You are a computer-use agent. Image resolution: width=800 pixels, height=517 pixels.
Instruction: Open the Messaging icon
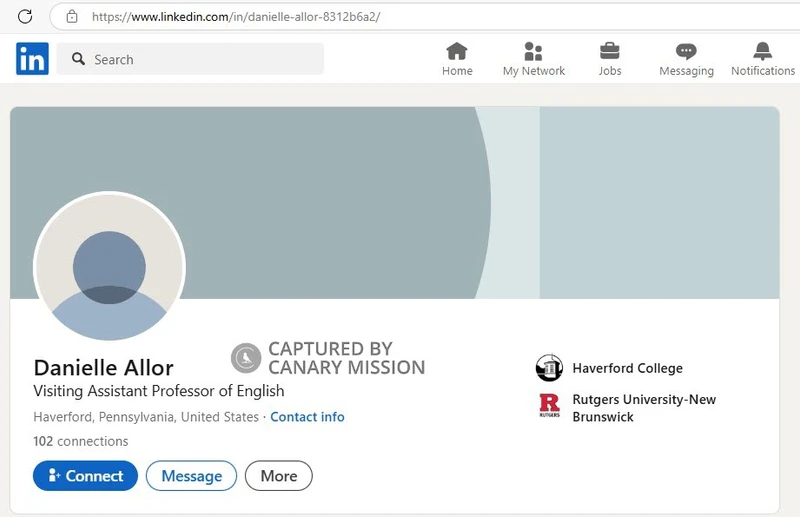pos(686,52)
